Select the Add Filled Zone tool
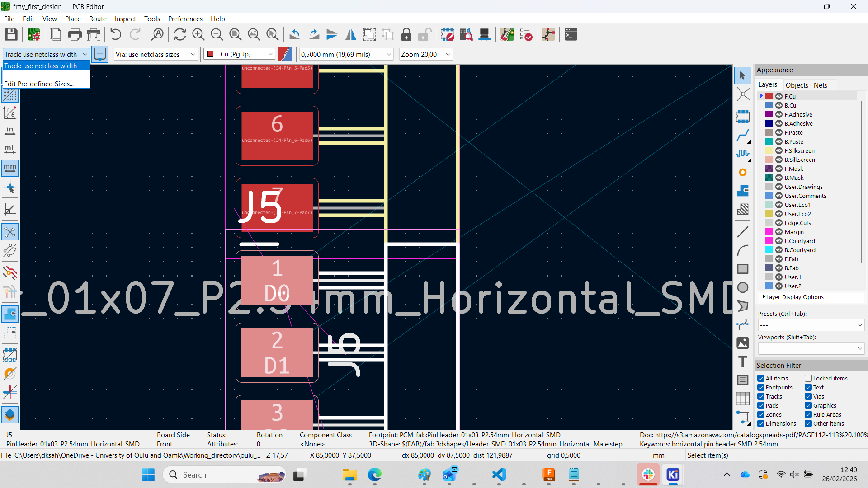The image size is (868, 488). [x=743, y=191]
